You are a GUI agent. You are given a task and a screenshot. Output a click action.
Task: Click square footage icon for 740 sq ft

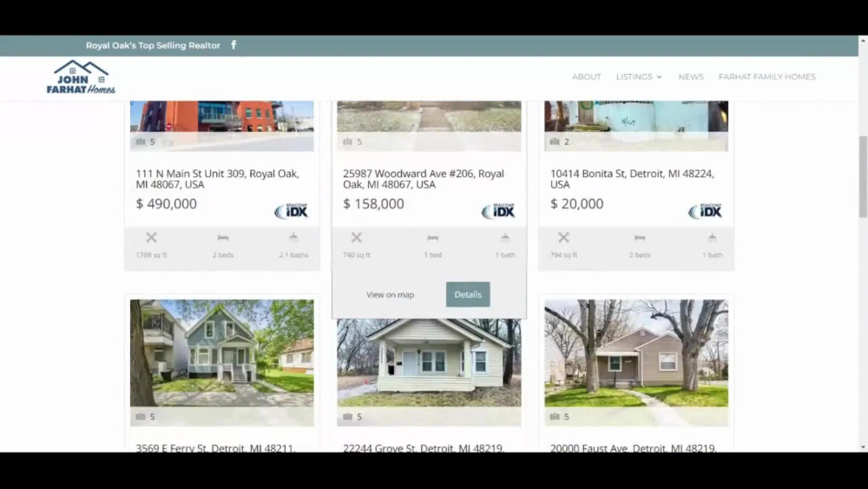point(357,238)
